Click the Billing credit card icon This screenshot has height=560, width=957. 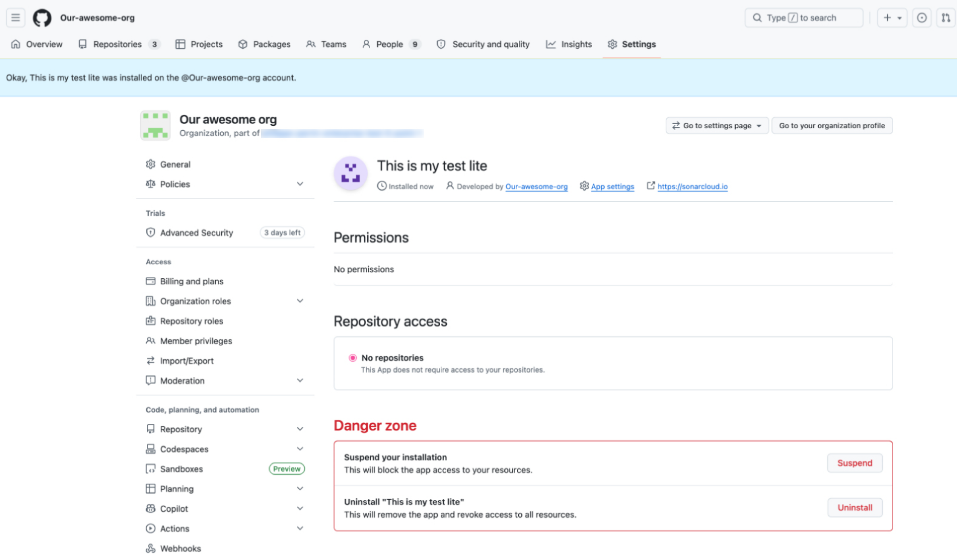pos(150,281)
